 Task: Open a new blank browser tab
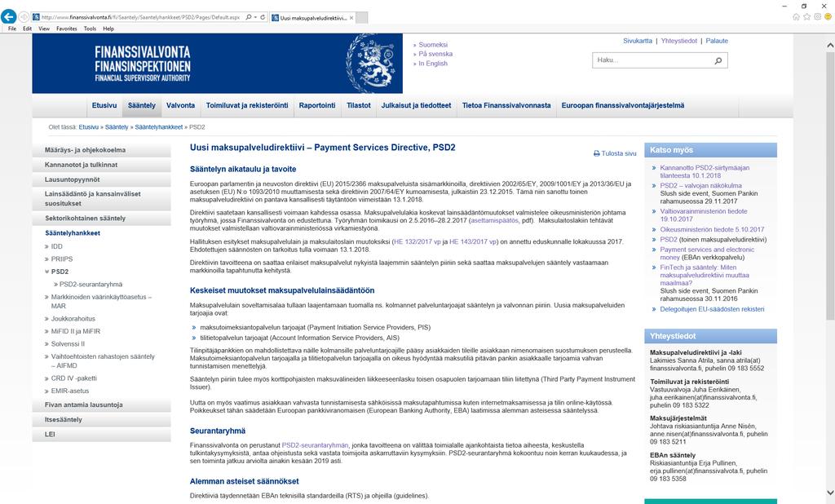click(361, 18)
